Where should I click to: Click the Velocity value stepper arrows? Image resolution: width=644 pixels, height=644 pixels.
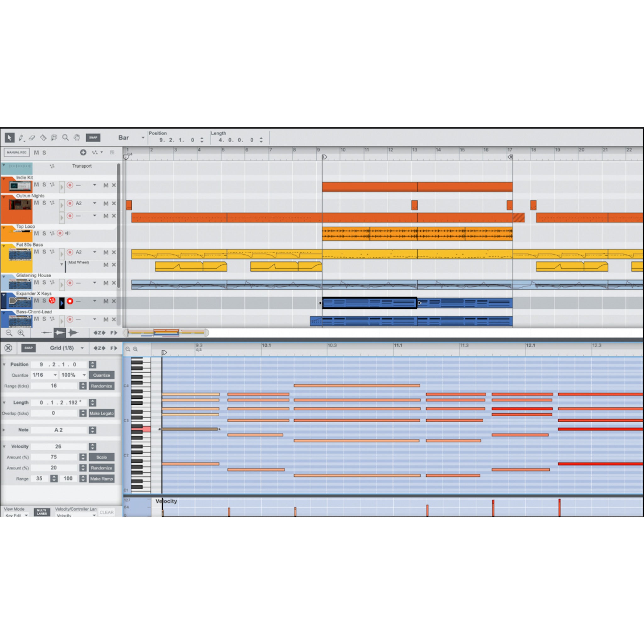(x=92, y=447)
